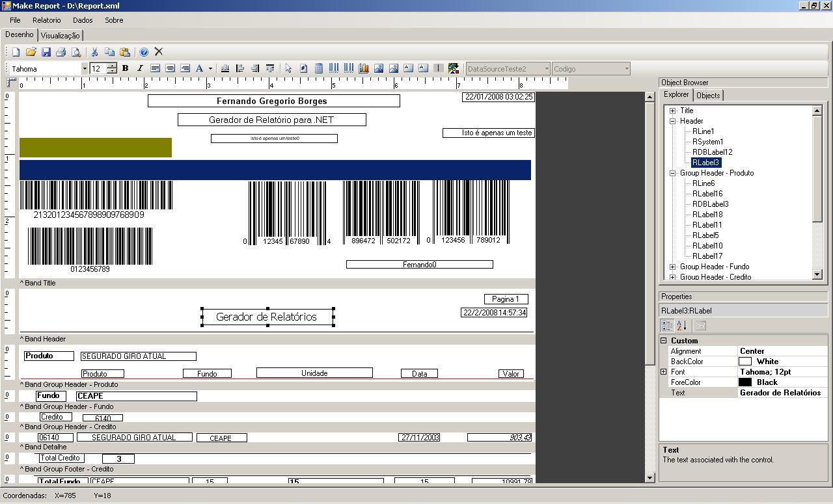This screenshot has height=504, width=833.
Task: Print the report using the printer icon
Action: tap(61, 52)
